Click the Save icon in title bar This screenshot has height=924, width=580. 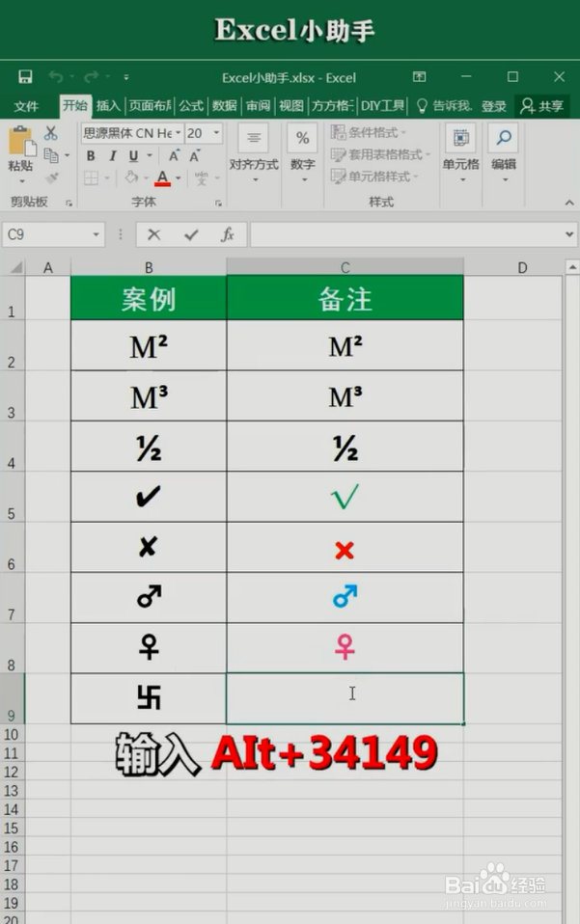pos(25,76)
